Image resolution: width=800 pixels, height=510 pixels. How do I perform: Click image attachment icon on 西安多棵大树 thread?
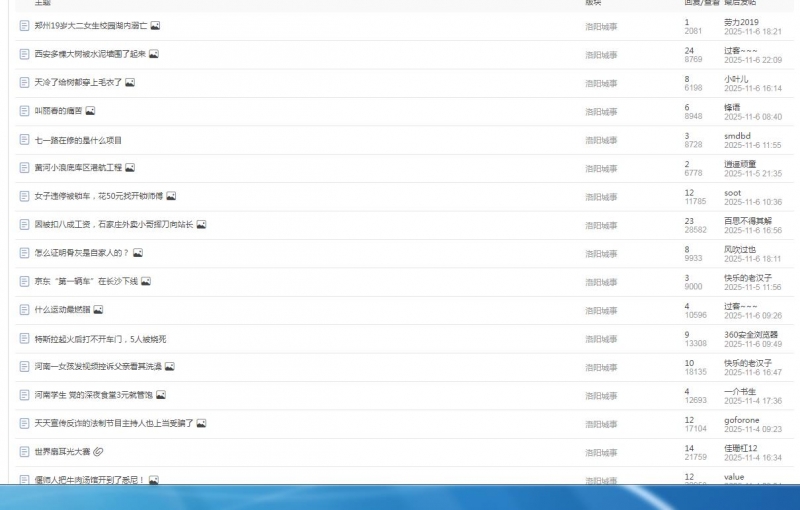[154, 54]
